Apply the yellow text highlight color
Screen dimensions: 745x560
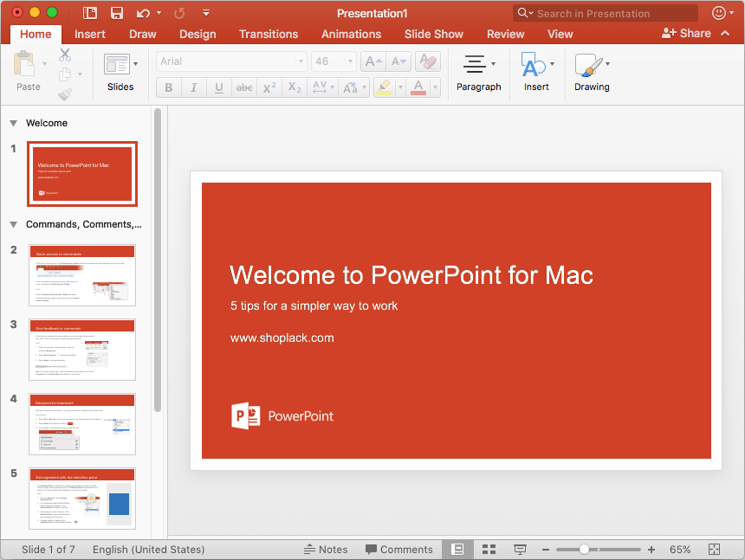pyautogui.click(x=384, y=87)
